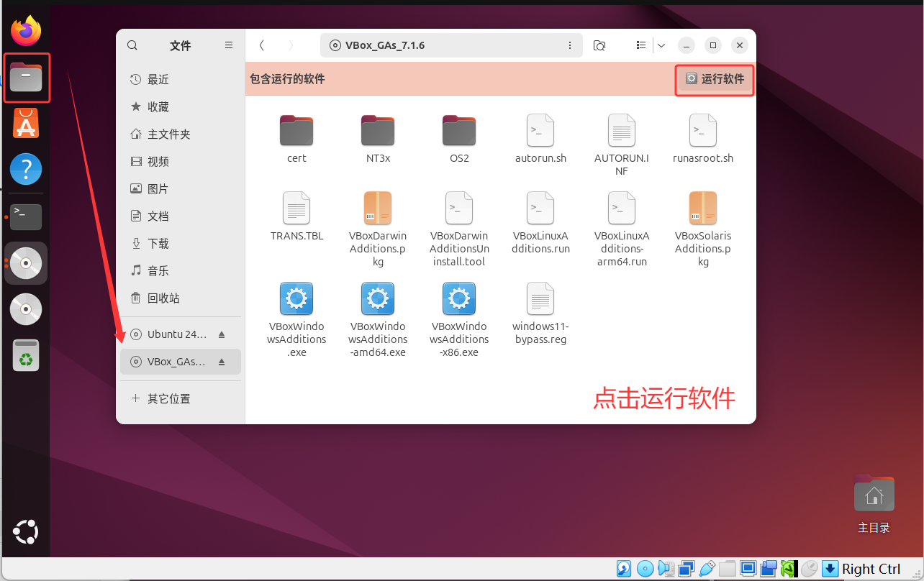Select the TRANS.TBL file
Screen dimensions: 924x581
pyautogui.click(x=296, y=216)
